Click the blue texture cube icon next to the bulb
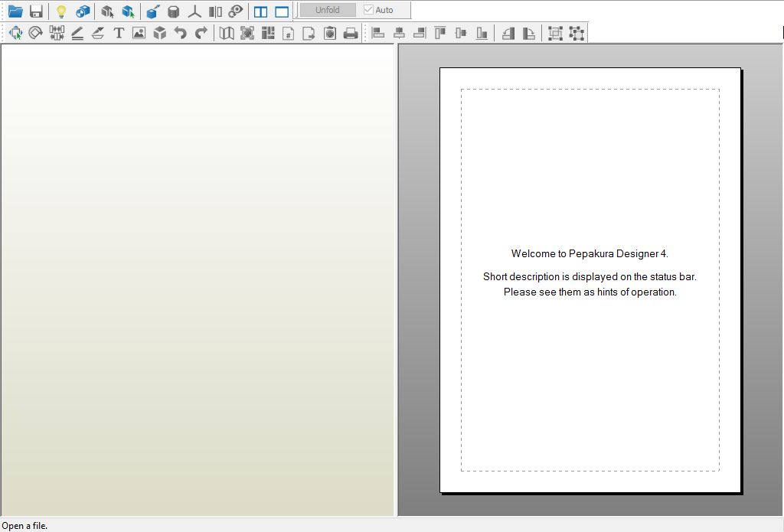This screenshot has height=532, width=784. tap(83, 11)
